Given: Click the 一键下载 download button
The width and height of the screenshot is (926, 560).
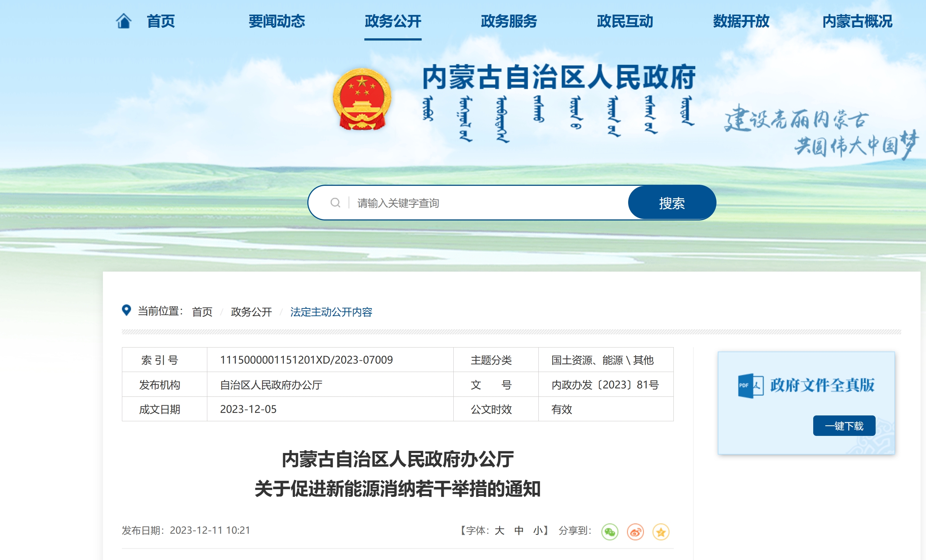Looking at the screenshot, I should tap(844, 425).
